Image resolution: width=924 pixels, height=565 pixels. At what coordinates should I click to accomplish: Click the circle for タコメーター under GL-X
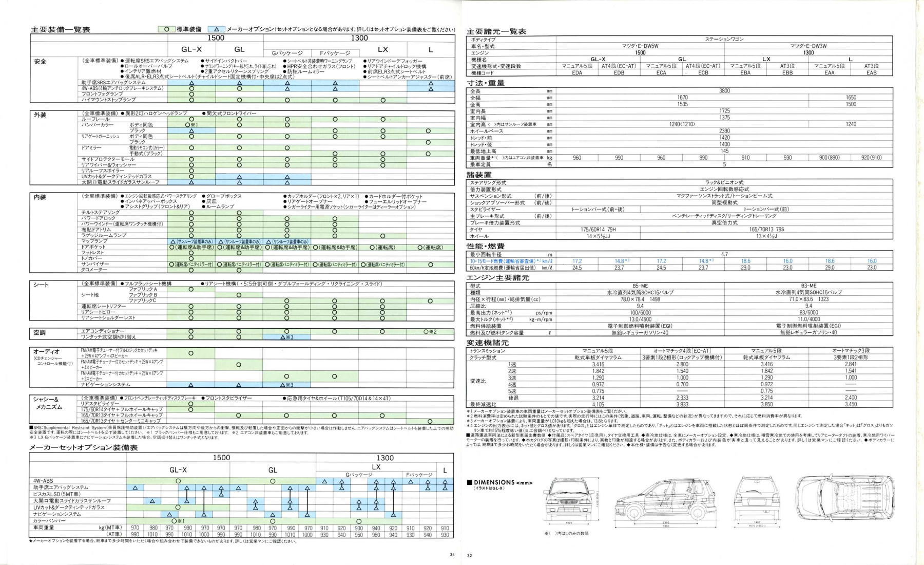pyautogui.click(x=191, y=270)
